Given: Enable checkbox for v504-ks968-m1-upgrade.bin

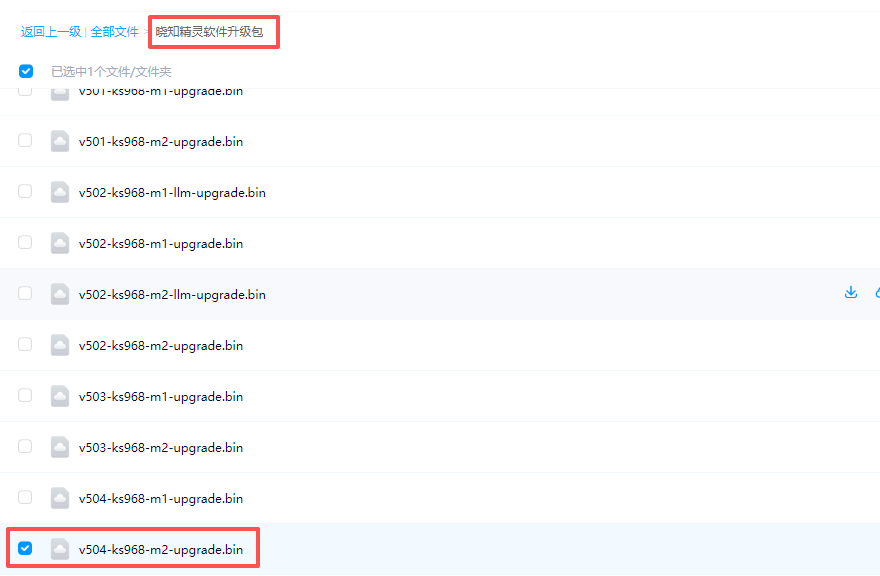Looking at the screenshot, I should point(25,498).
